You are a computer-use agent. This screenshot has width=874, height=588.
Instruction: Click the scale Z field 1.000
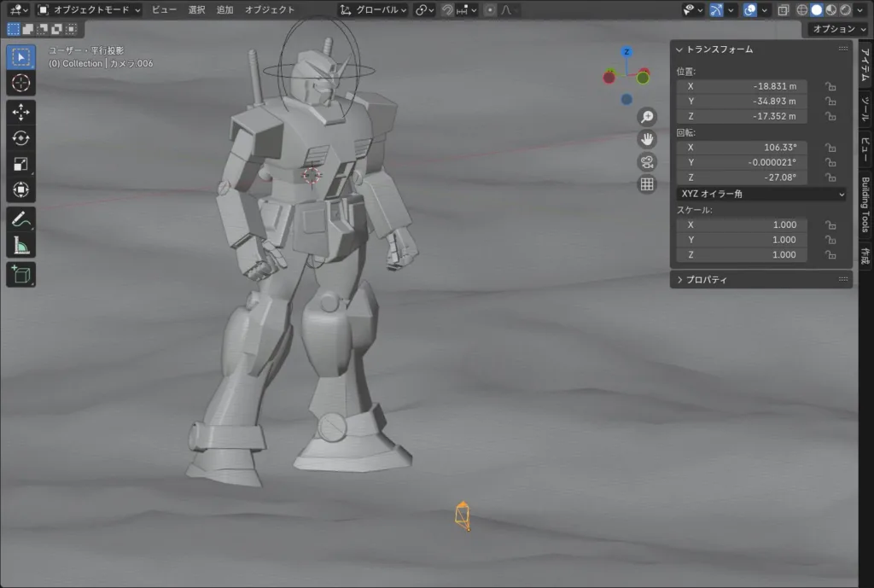point(742,254)
